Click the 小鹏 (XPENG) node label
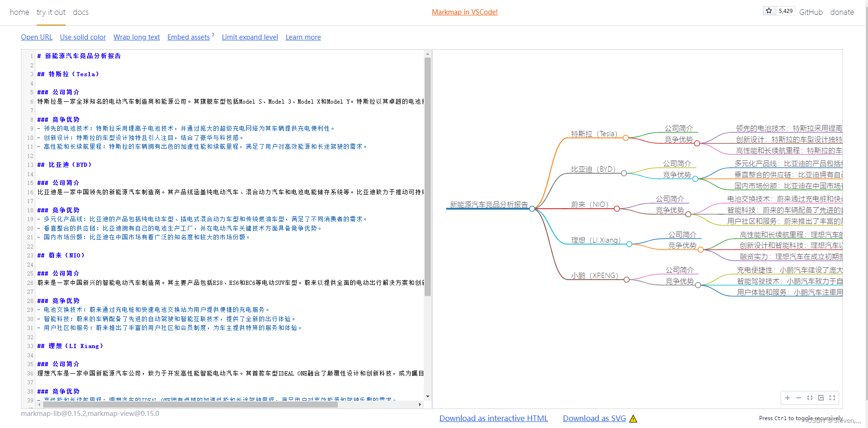Viewport: 868px width, 428px height. point(594,276)
